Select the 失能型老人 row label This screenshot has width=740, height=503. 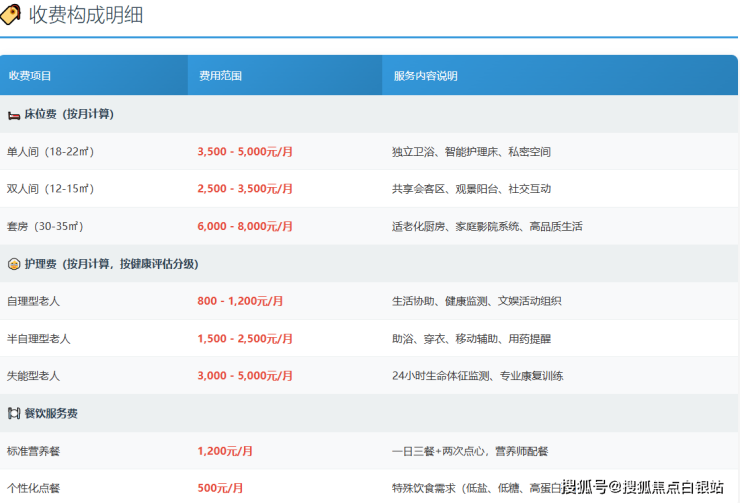[34, 376]
